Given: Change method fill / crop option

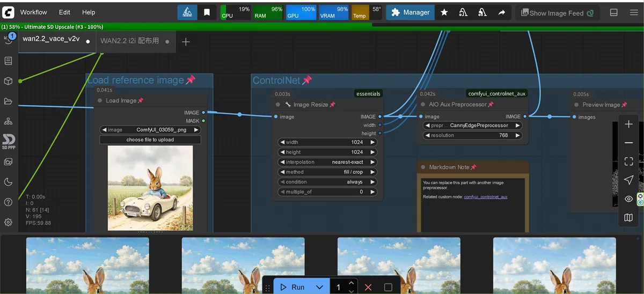Looking at the screenshot, I should 327,172.
